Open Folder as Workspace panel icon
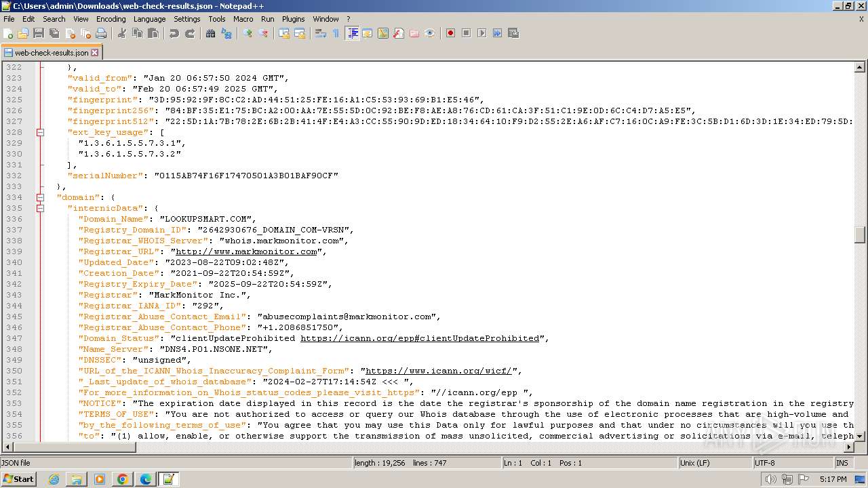The image size is (868, 488). click(414, 33)
